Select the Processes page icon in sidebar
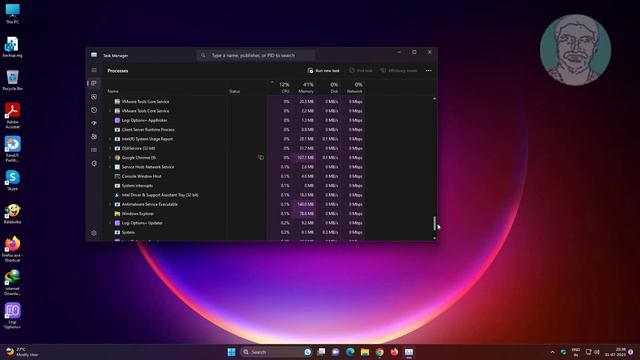This screenshot has height=360, width=640. point(94,83)
